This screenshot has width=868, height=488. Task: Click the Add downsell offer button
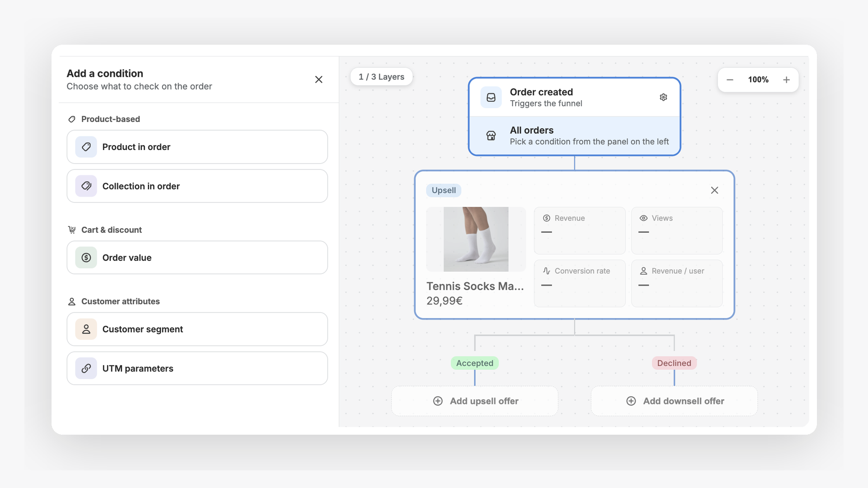pyautogui.click(x=674, y=401)
